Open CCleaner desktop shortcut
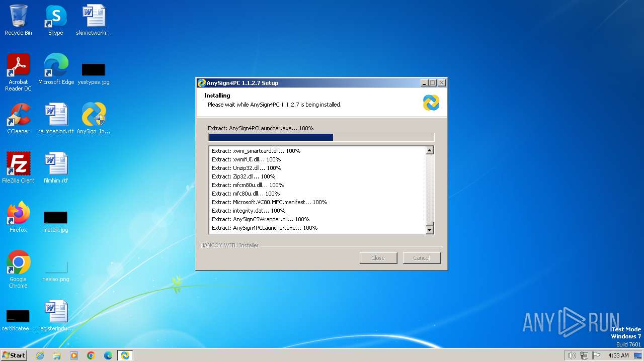Screen dimensions: 644x362 [x=18, y=119]
